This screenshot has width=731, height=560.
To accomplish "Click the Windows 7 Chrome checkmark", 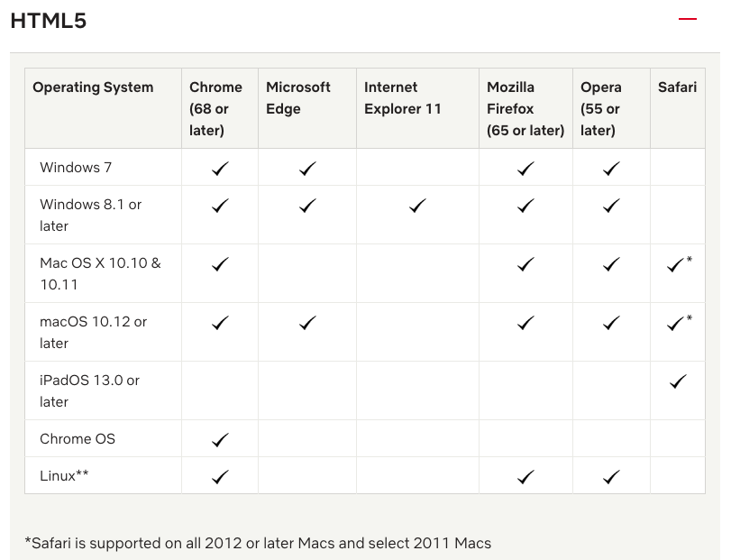I will click(220, 169).
